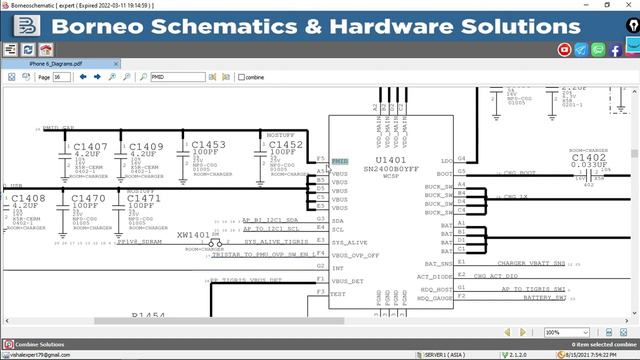Click the search magnifier beside PMID field

click(143, 77)
